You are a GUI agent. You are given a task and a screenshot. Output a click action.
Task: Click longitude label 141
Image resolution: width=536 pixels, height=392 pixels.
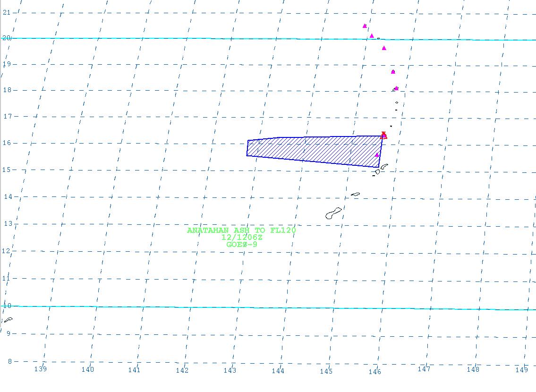click(134, 370)
